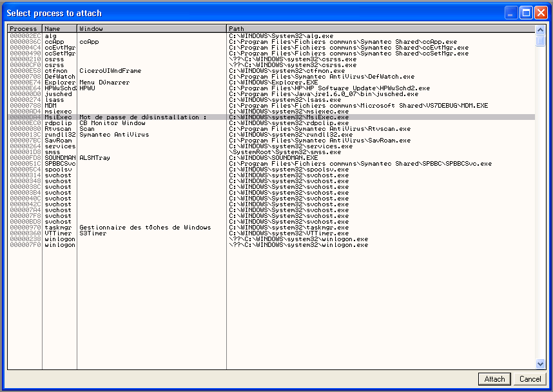This screenshot has width=553, height=392.
Task: Sort by the Name column header
Action: (x=59, y=28)
